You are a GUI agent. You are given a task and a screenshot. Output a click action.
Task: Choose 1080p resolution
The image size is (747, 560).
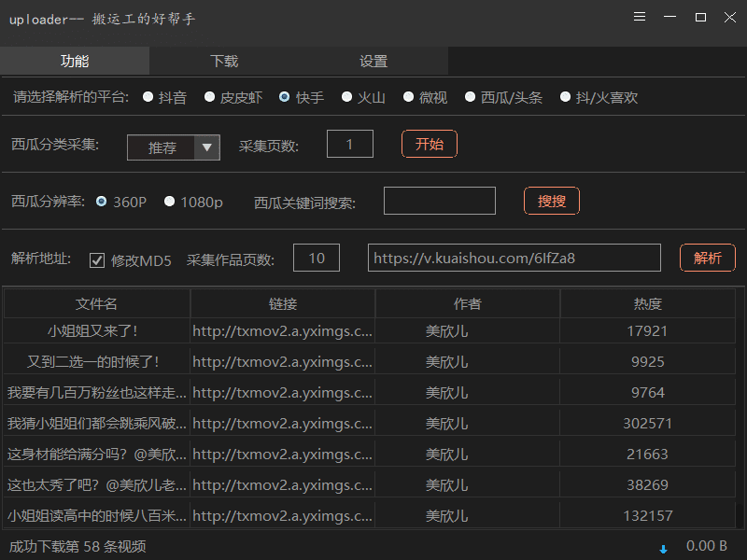point(169,202)
